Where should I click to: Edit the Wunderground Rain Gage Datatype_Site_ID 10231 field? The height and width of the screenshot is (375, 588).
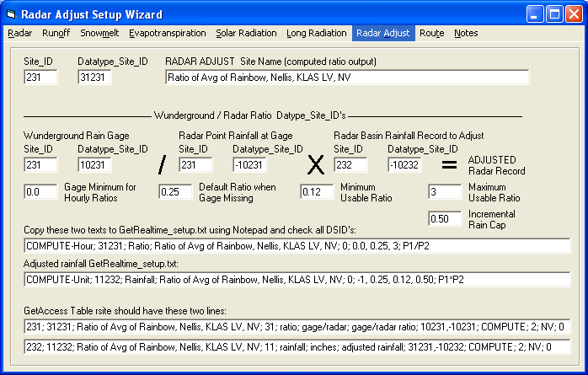tap(94, 165)
